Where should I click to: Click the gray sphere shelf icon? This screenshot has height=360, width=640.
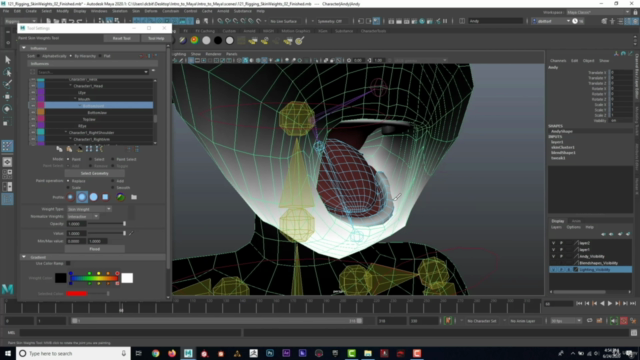pos(206,40)
